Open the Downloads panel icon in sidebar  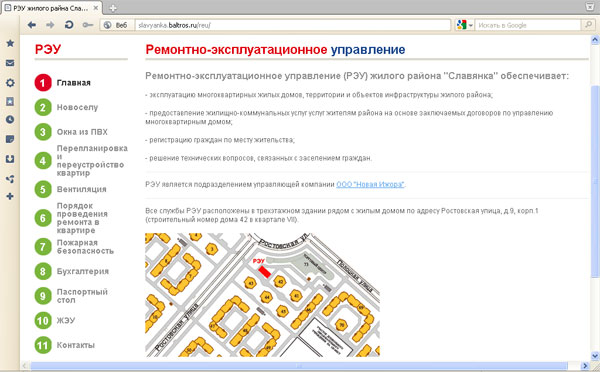point(10,159)
